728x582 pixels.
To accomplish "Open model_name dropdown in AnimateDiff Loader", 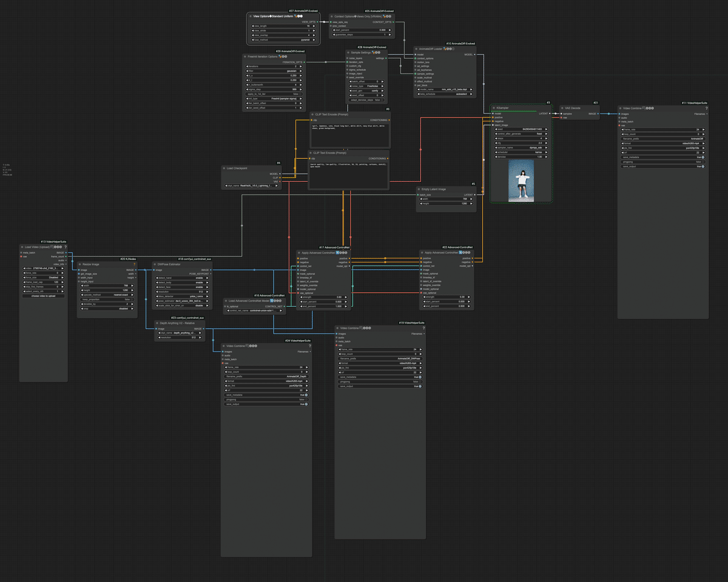I will 445,89.
